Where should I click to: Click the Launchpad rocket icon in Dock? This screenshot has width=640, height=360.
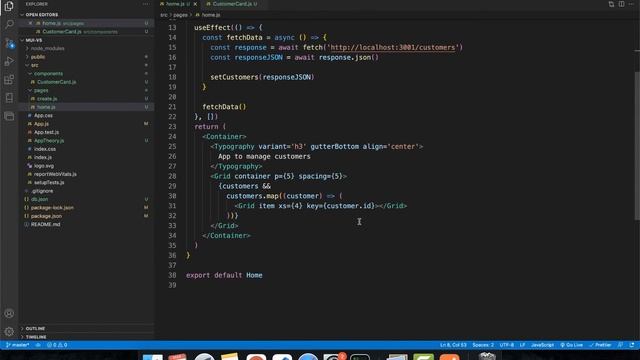[x=204, y=357]
